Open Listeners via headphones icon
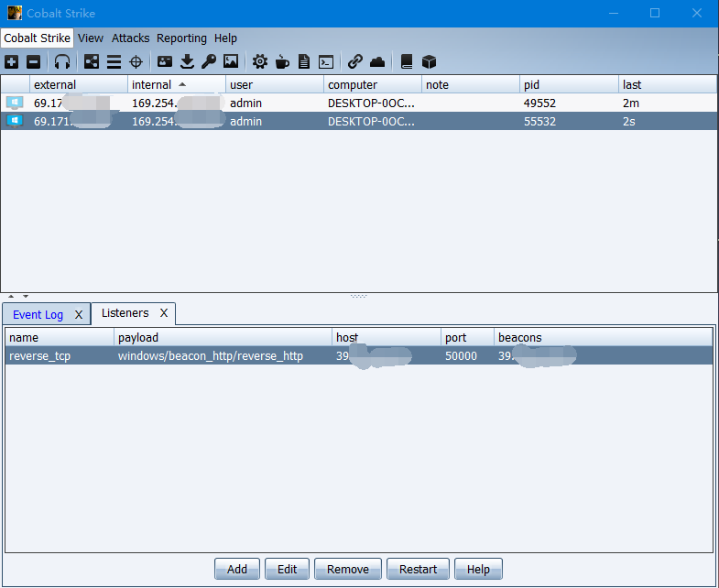Screen dimensions: 719x588 pos(62,61)
